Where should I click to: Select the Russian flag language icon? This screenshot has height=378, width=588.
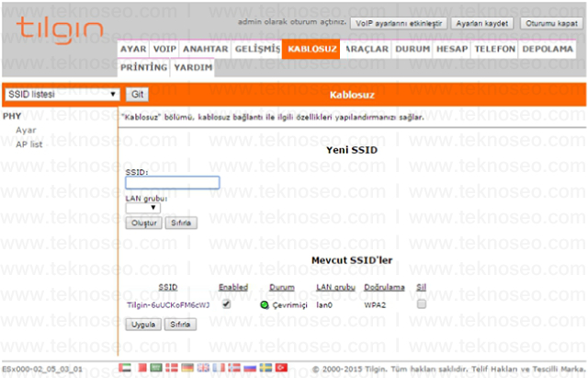click(x=250, y=368)
